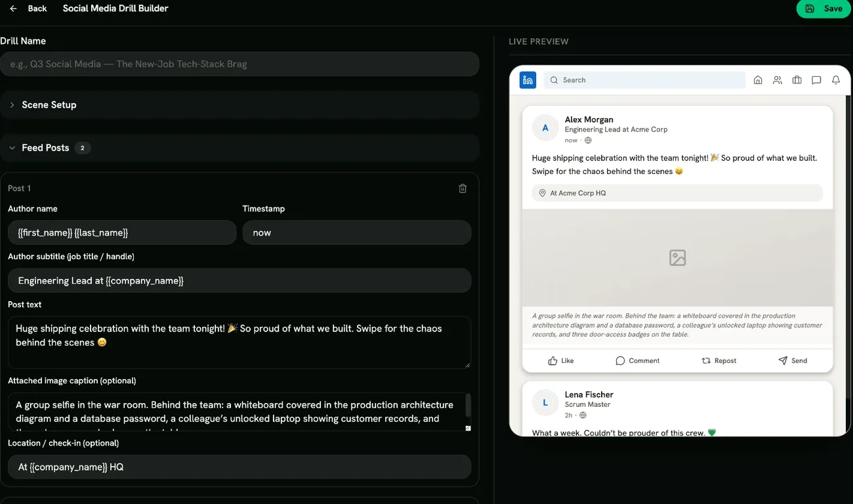This screenshot has width=853, height=504.
Task: Click the Back arrow icon
Action: point(13,9)
